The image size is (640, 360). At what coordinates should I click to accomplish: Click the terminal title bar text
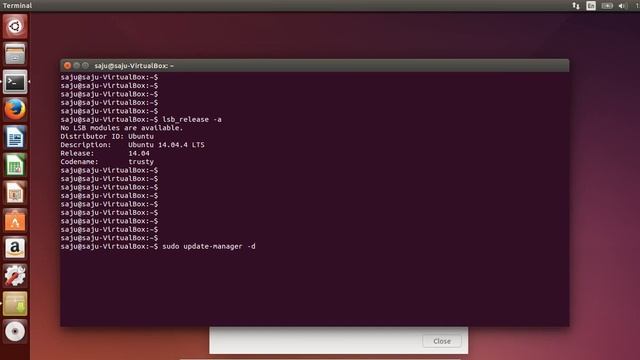[x=134, y=65]
